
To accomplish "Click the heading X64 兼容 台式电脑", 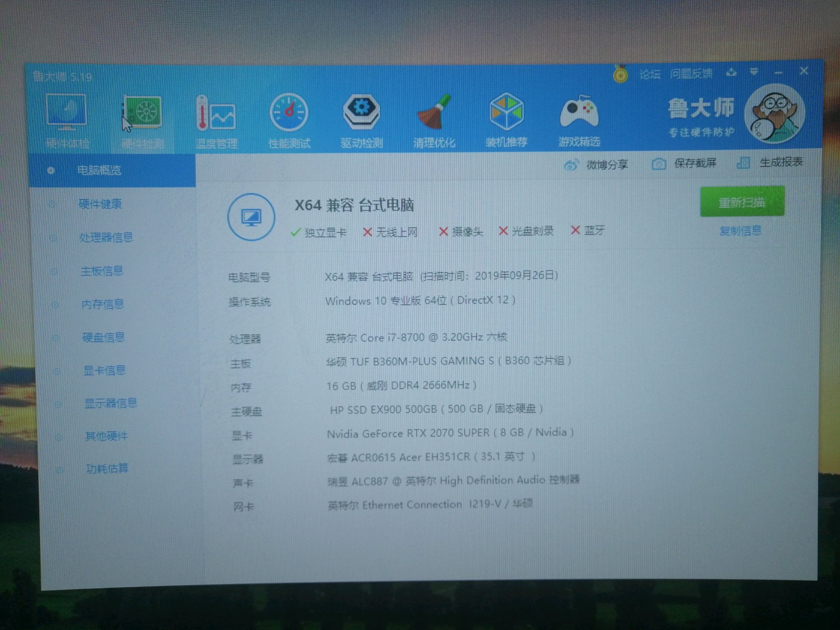I will 354,205.
